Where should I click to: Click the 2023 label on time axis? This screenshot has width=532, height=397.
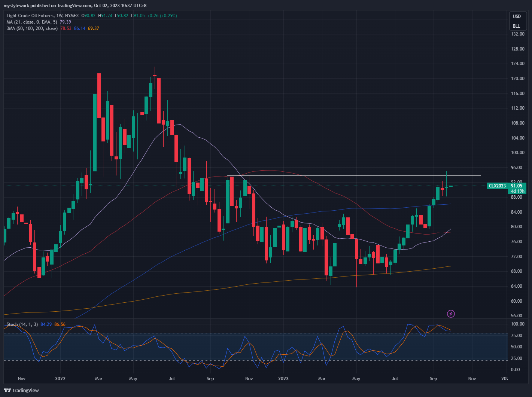(x=283, y=379)
